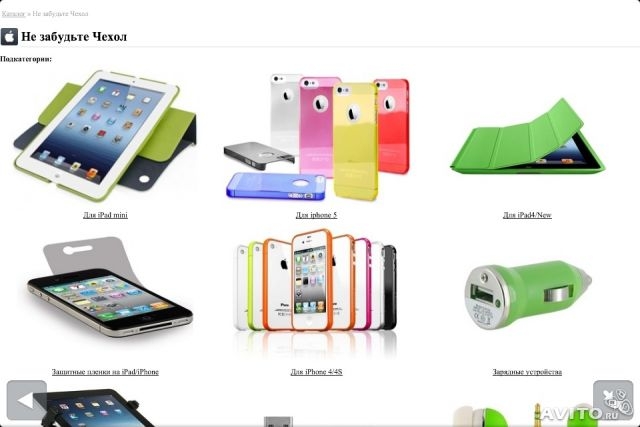Screen dimensions: 640x427
Task: Click the iPad mini green case image
Action: [x=105, y=136]
